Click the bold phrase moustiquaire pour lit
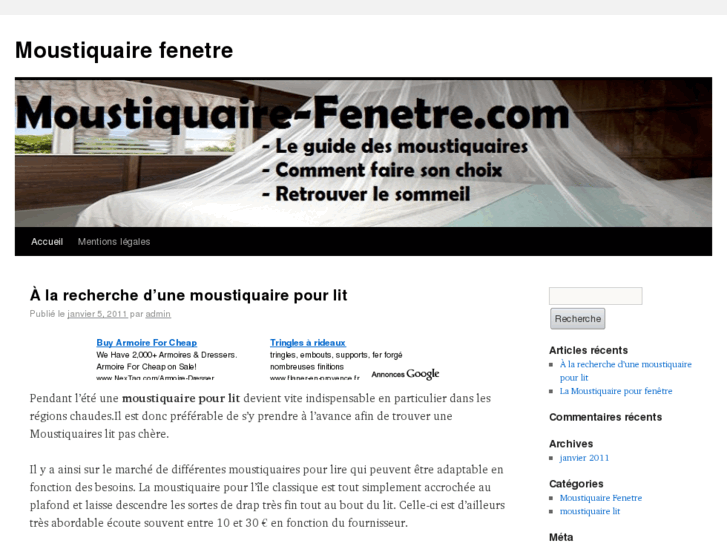The width and height of the screenshot is (727, 545). tap(181, 398)
